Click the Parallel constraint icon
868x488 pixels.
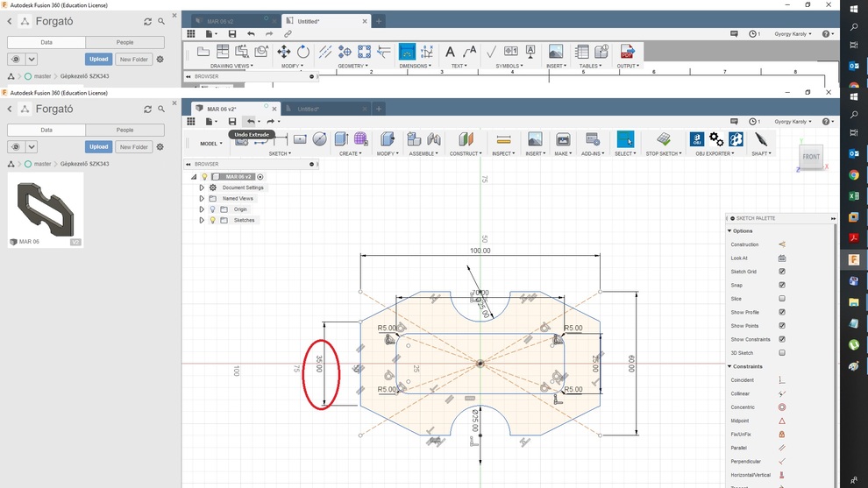tap(782, 448)
